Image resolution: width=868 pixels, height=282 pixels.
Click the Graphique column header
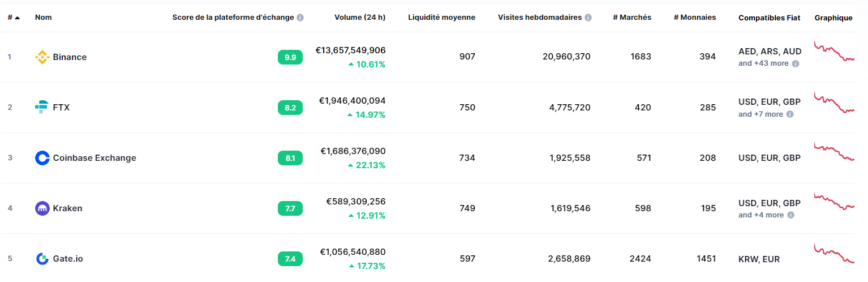pyautogui.click(x=833, y=18)
